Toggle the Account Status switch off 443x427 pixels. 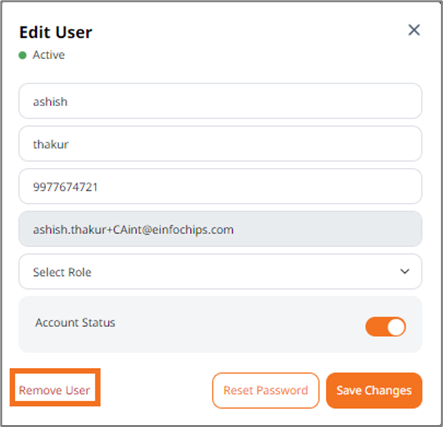point(386,327)
